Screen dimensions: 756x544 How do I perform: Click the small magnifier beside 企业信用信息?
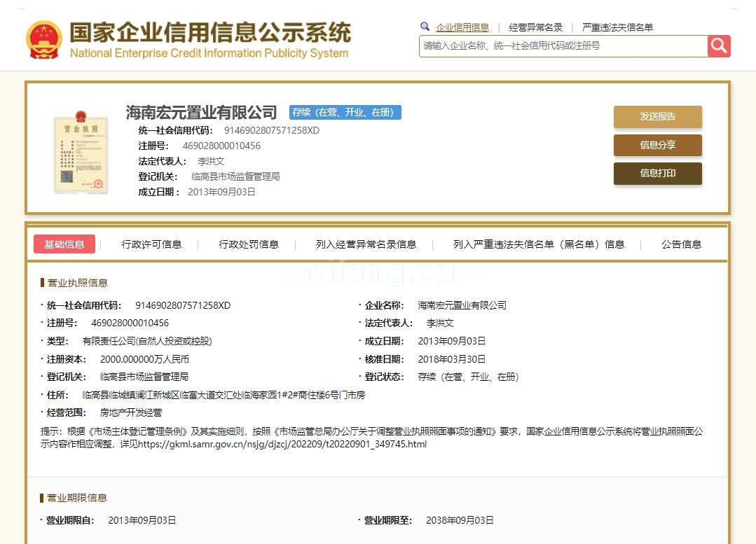pos(425,25)
